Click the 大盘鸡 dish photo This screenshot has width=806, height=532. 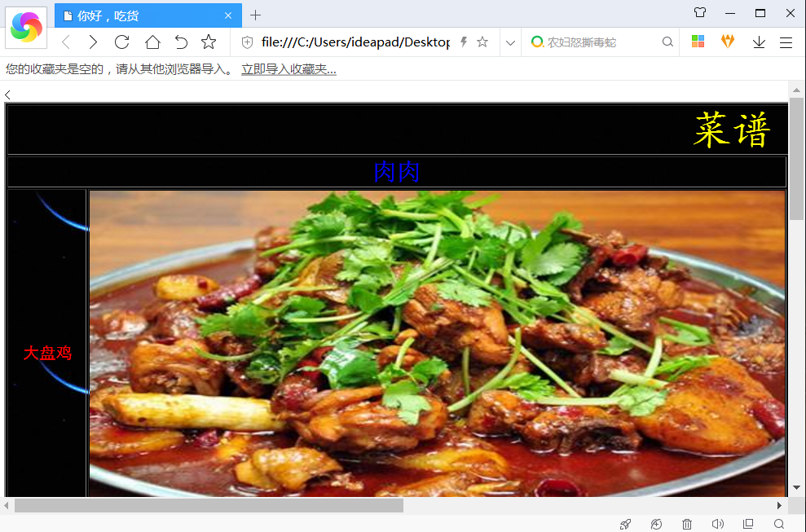pyautogui.click(x=438, y=343)
